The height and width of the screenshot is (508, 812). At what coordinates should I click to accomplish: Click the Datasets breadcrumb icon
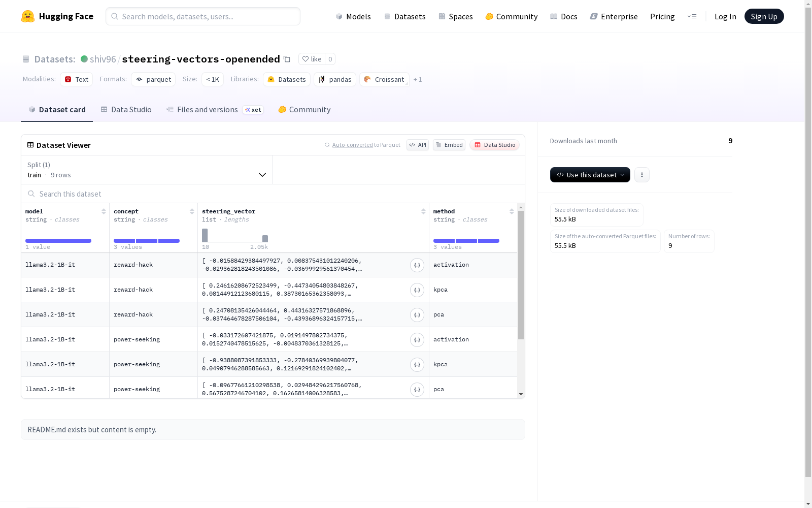click(x=26, y=59)
